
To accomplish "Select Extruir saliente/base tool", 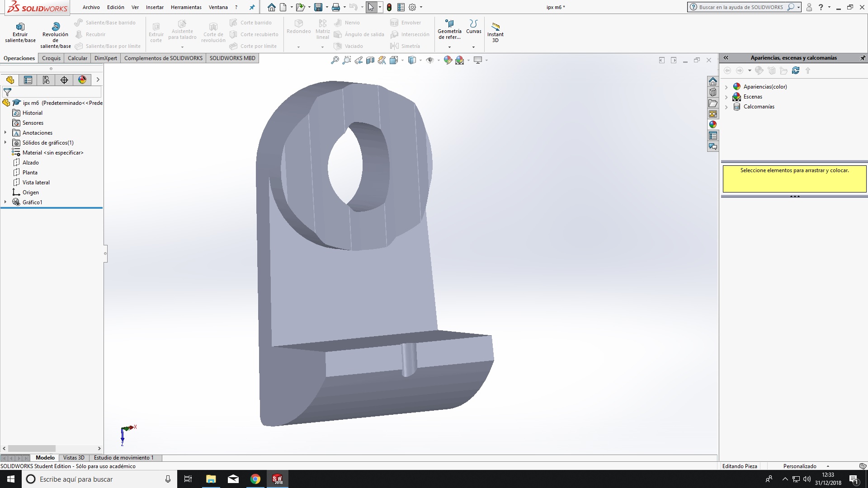I will pos(20,33).
